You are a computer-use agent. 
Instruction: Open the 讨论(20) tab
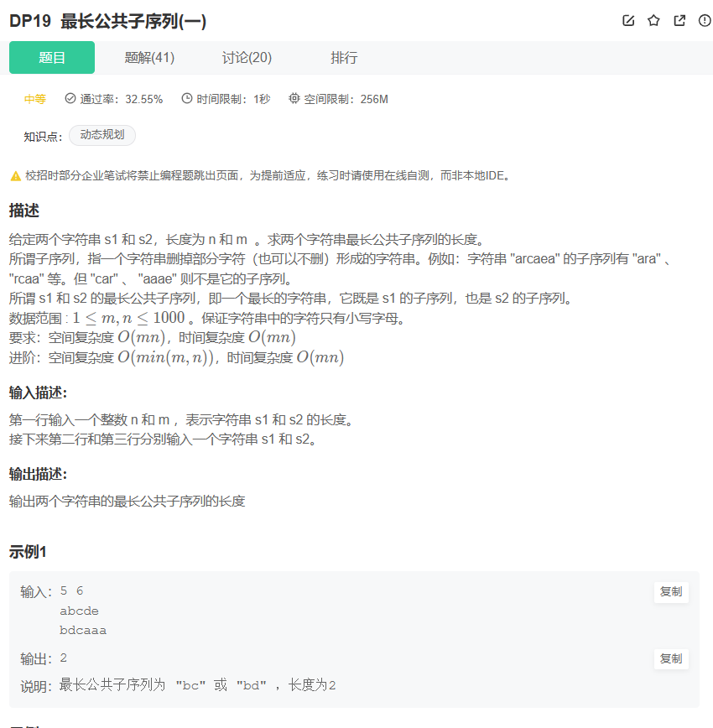coord(246,58)
